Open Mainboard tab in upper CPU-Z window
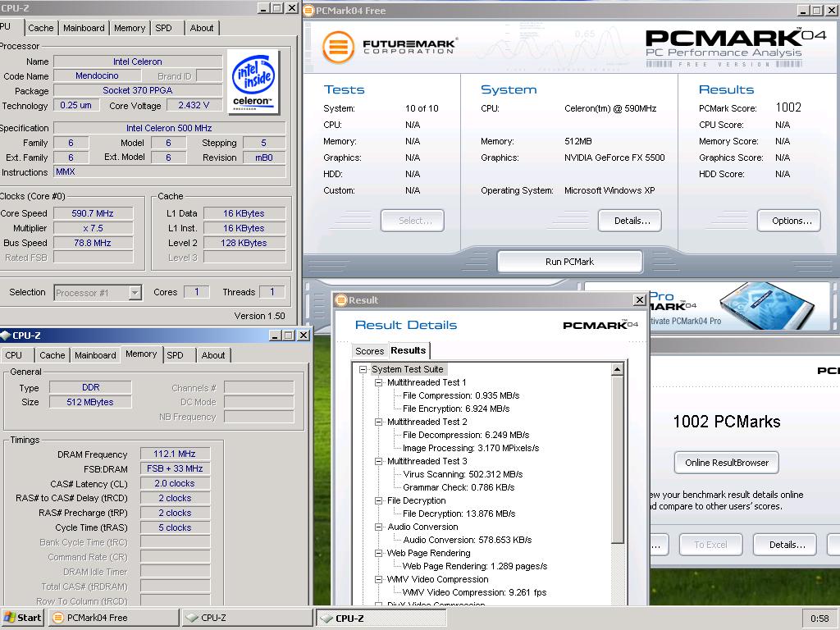 [x=84, y=28]
